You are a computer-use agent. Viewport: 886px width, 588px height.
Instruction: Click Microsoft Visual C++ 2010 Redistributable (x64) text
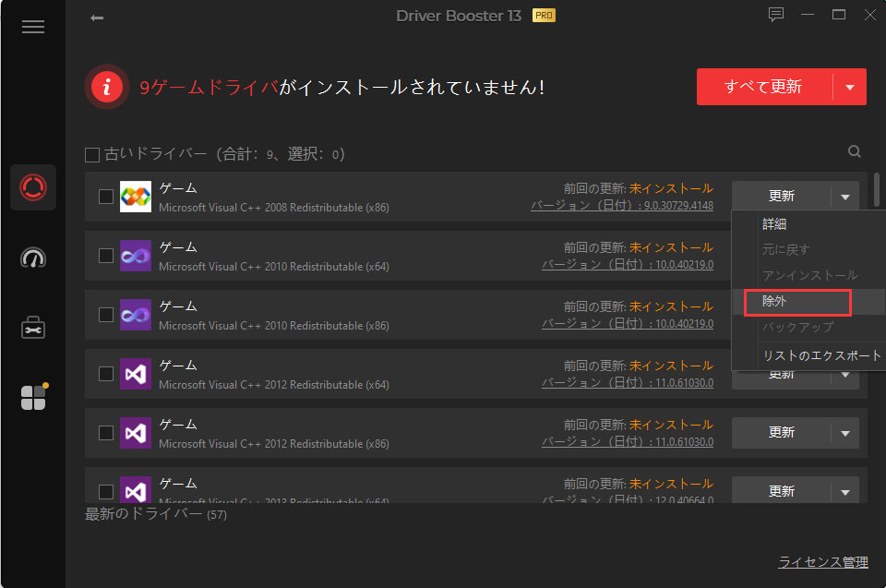point(274,266)
